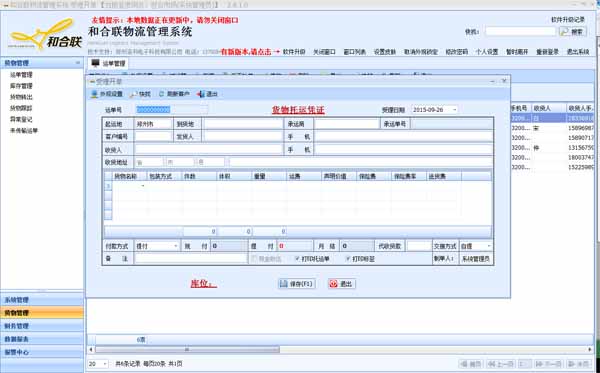Refresh customers with the 刷新客户 icon
Image resolution: width=600 pixels, height=373 pixels.
[x=161, y=94]
